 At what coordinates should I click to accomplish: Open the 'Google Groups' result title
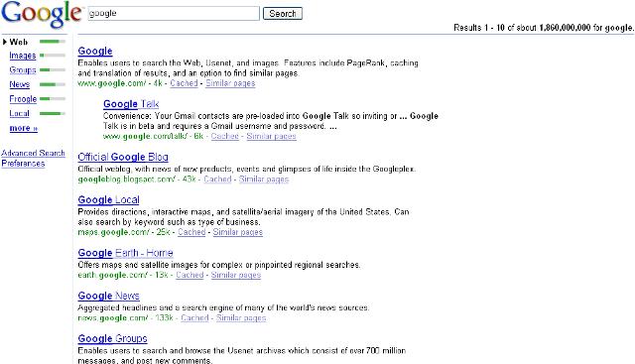pyautogui.click(x=112, y=339)
